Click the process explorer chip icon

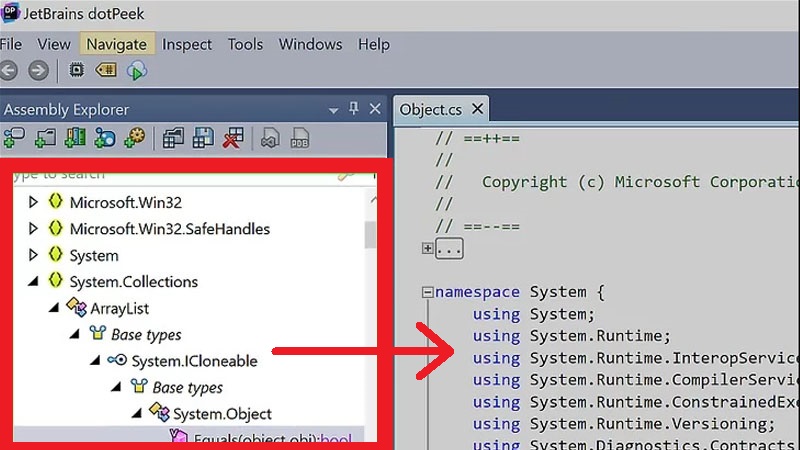coord(77,70)
